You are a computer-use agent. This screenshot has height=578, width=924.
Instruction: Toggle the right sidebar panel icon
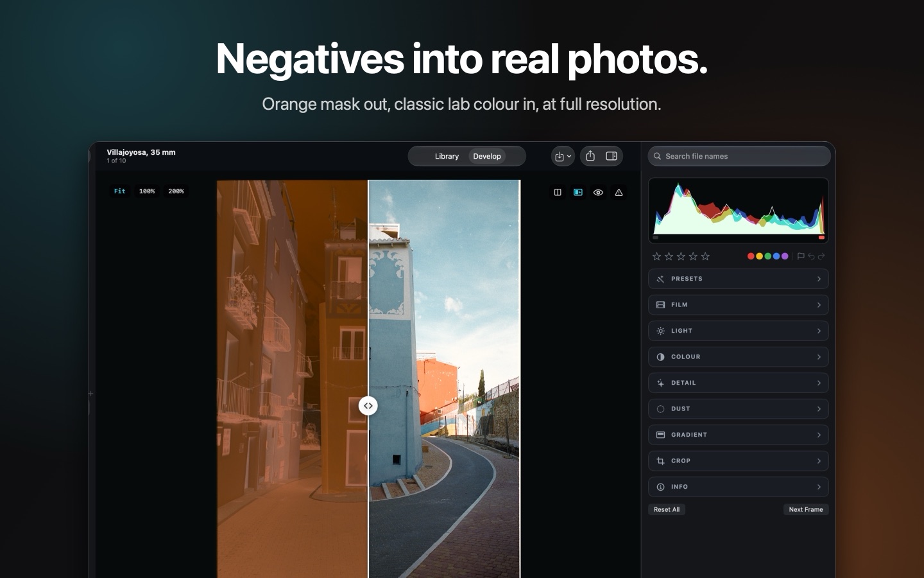pos(612,156)
